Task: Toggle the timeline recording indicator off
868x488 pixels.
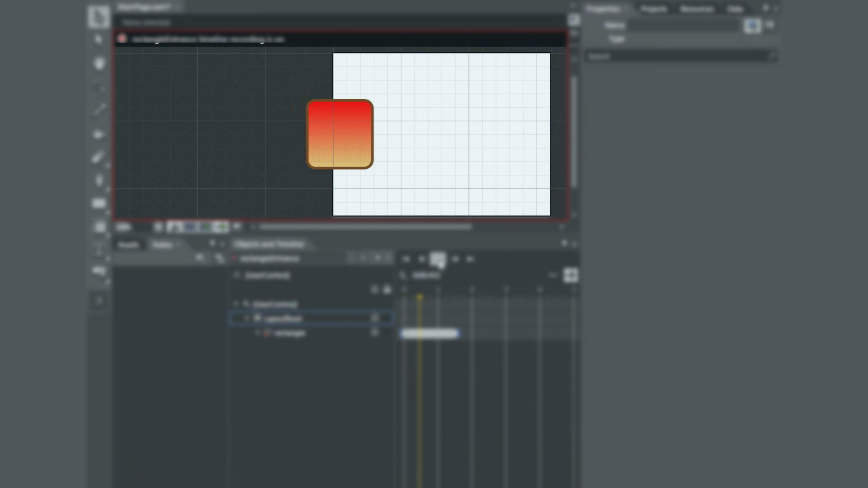Action: 122,39
